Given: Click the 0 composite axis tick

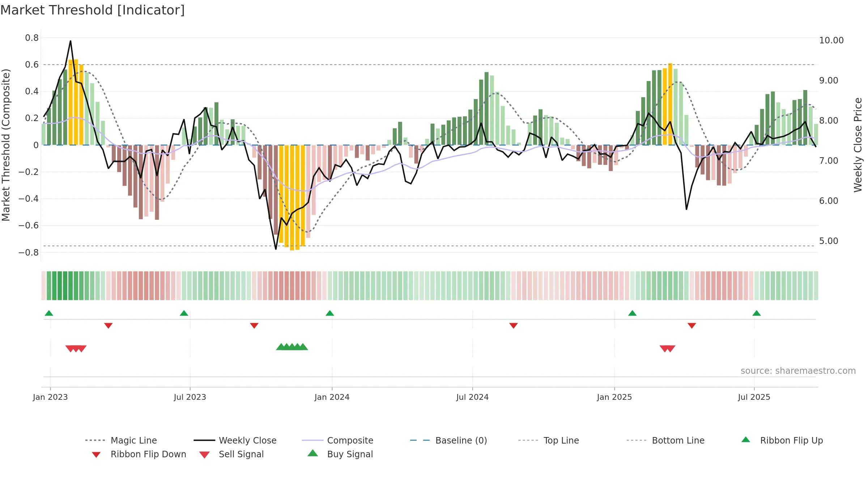Looking at the screenshot, I should (36, 145).
